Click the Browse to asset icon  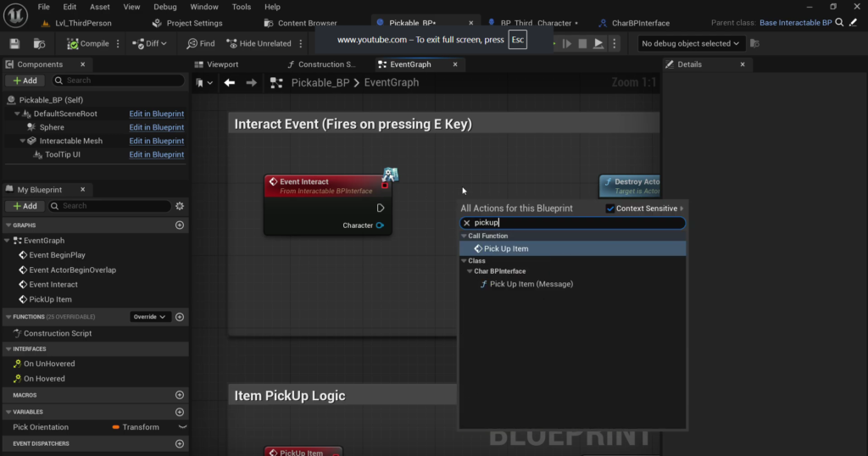pos(39,44)
